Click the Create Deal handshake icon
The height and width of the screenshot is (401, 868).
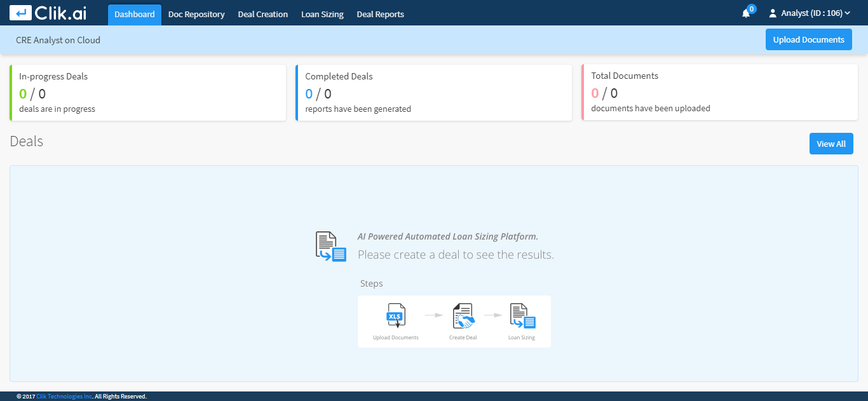tap(463, 315)
